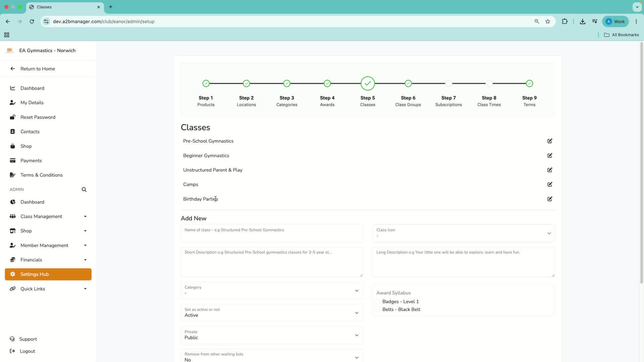
Task: Open the Class Icon dropdown
Action: coord(464,233)
